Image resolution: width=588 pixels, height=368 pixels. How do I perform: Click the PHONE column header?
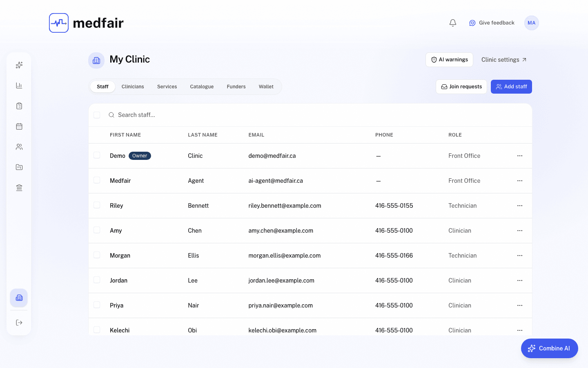pos(384,135)
